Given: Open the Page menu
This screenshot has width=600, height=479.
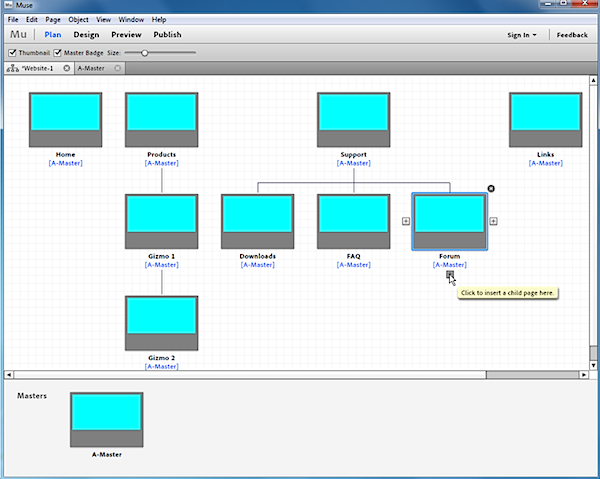Looking at the screenshot, I should 52,19.
